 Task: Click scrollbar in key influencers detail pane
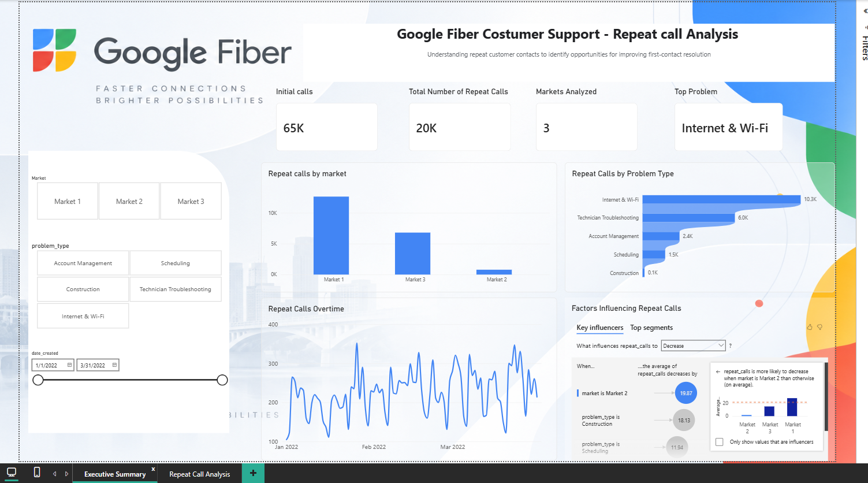(826, 397)
